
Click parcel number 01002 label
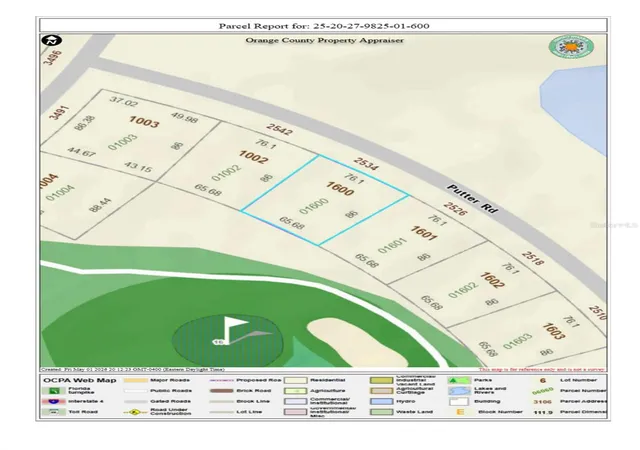point(226,173)
